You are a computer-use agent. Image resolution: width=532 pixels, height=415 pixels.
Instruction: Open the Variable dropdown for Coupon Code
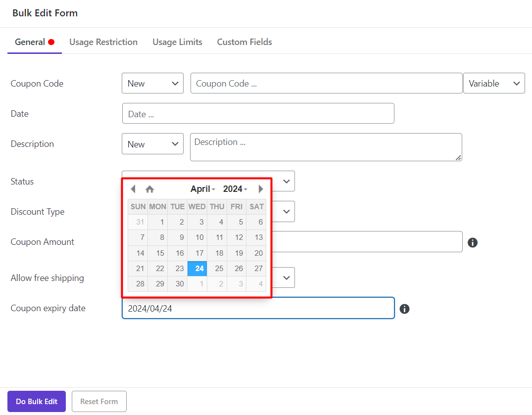click(x=493, y=84)
